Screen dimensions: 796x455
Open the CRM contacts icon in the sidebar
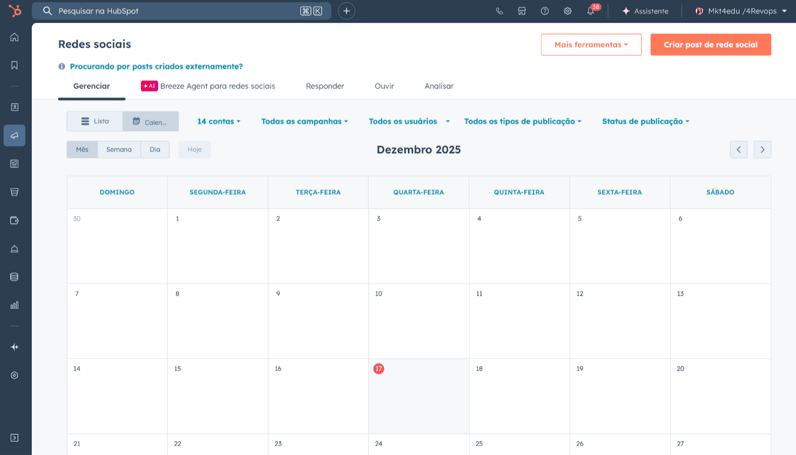tap(14, 107)
